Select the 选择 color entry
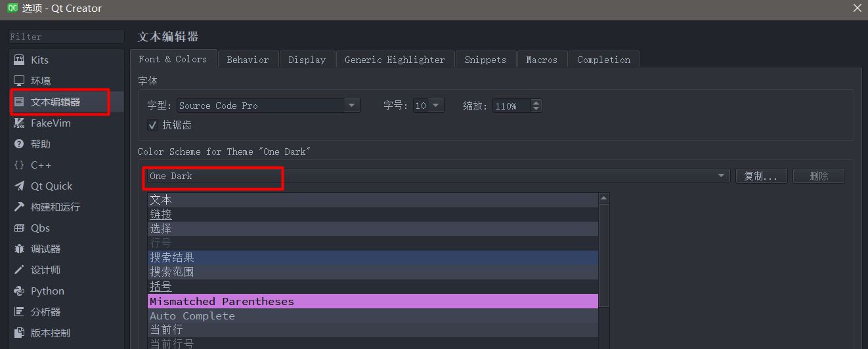This screenshot has width=868, height=349. (373, 228)
